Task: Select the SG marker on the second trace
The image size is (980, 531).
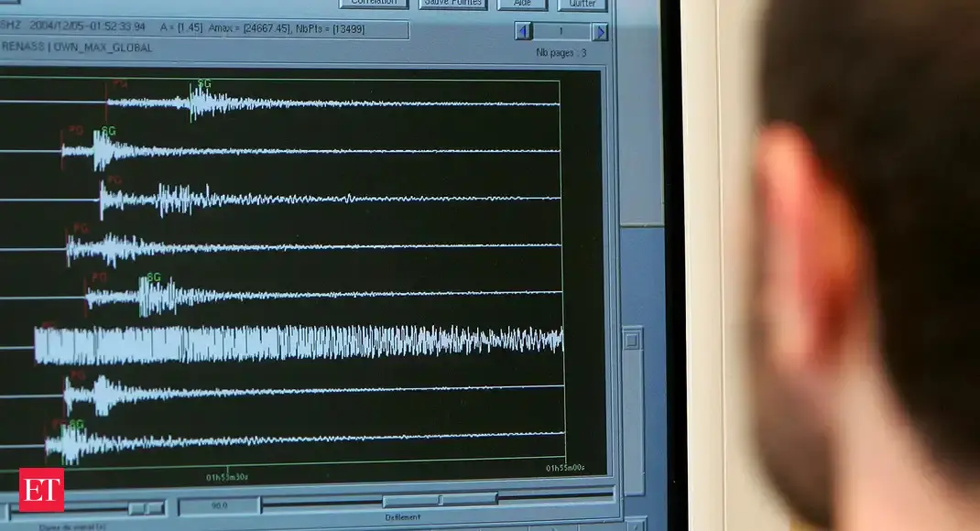Action: coord(109,131)
